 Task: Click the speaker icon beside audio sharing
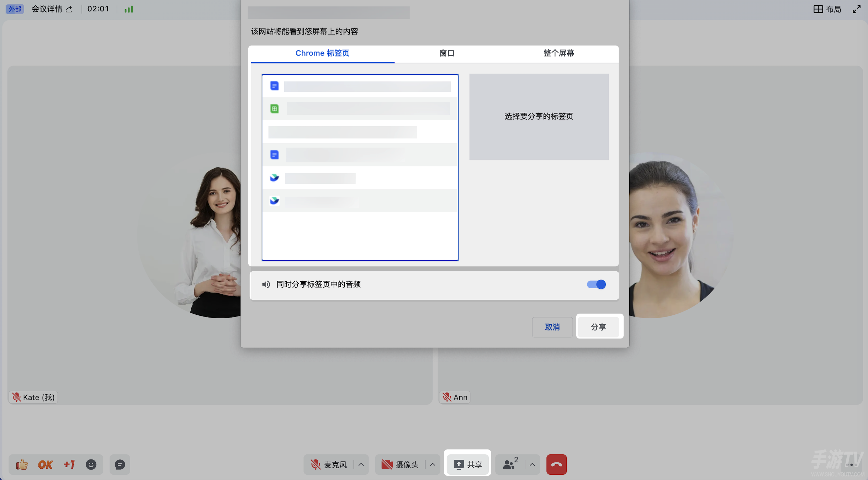266,284
